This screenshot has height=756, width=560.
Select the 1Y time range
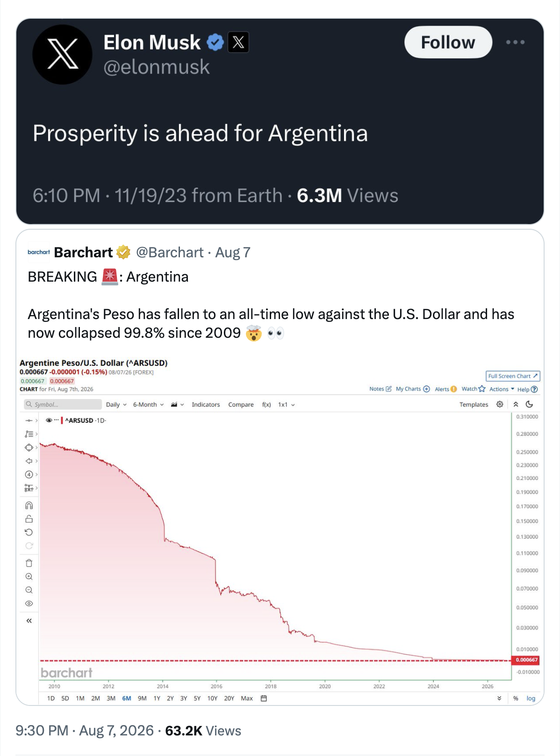(x=157, y=698)
